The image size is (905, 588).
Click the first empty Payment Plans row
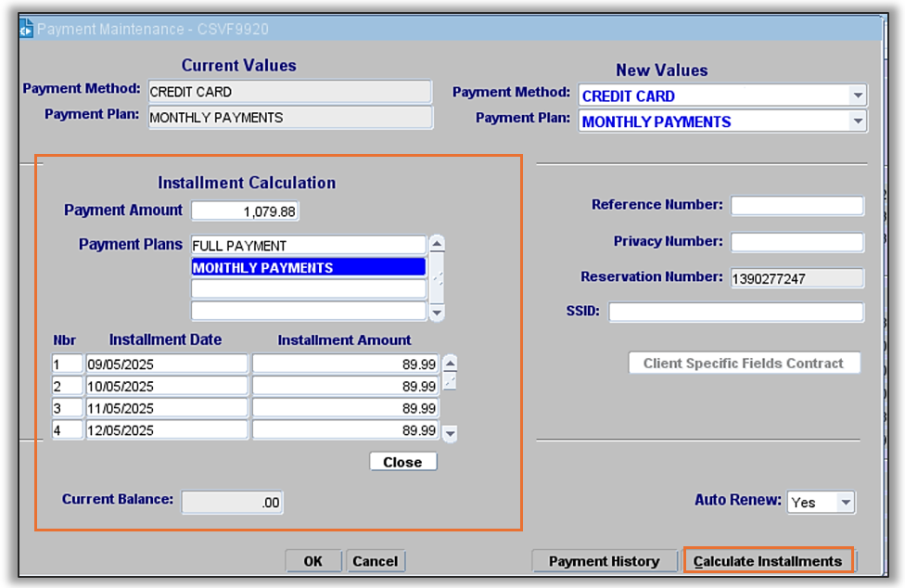click(x=308, y=288)
